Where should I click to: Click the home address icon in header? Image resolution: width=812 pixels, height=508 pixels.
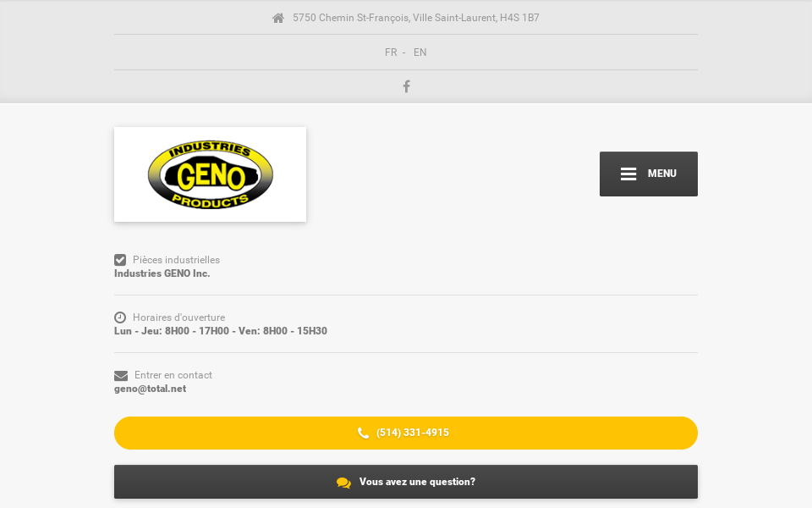pyautogui.click(x=278, y=17)
